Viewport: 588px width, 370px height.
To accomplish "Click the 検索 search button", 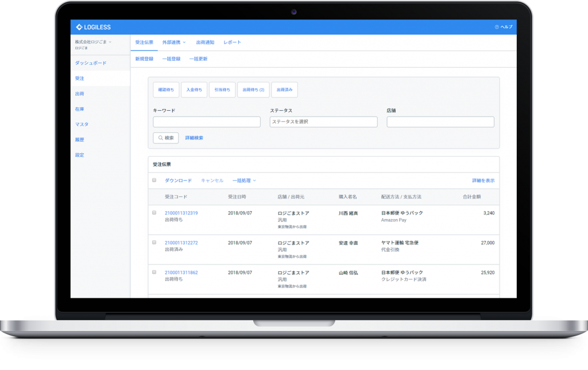I will tap(166, 138).
